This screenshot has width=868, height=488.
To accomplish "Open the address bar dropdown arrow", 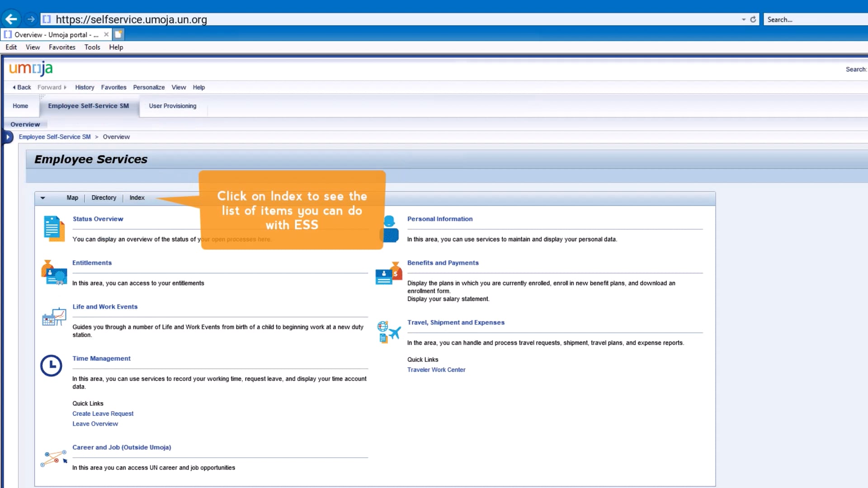I will pos(743,19).
